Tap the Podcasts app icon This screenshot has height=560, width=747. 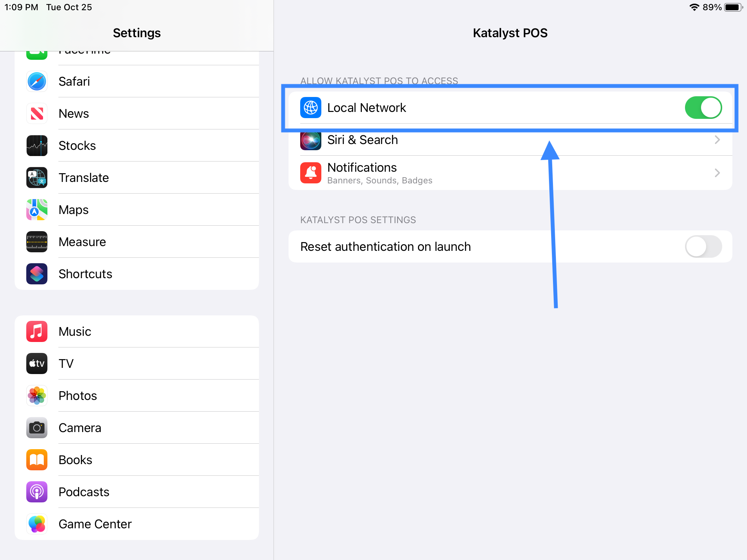[x=37, y=492]
